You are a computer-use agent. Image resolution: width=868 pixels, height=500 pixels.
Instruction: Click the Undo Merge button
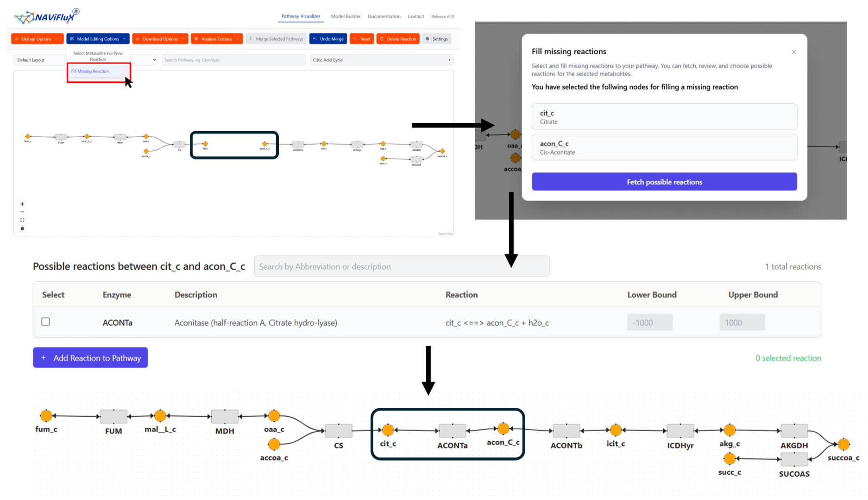point(328,39)
